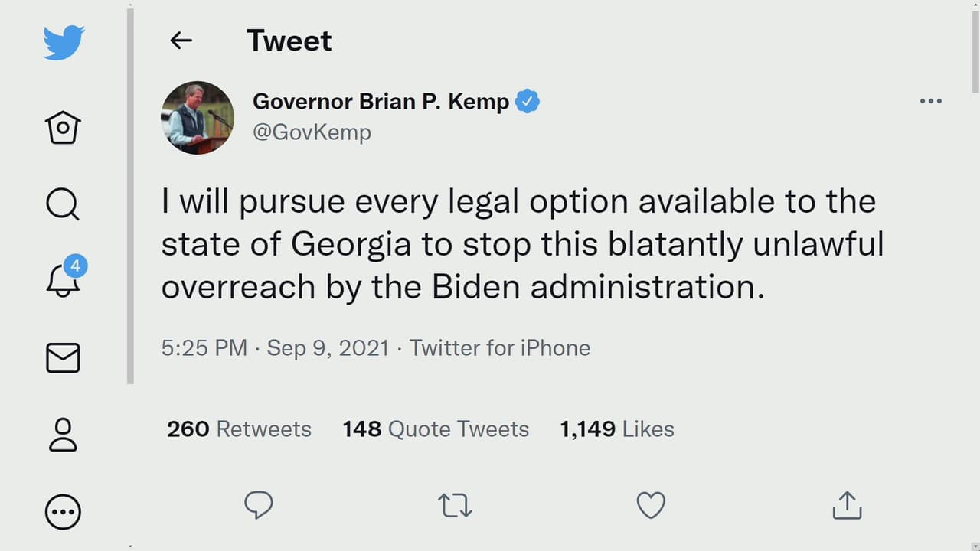Open Notifications bell with 4 badge

click(x=64, y=279)
